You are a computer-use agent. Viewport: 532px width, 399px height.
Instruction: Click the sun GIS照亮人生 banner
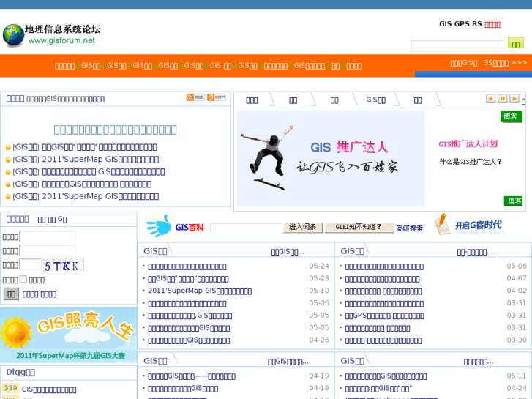coord(68,334)
